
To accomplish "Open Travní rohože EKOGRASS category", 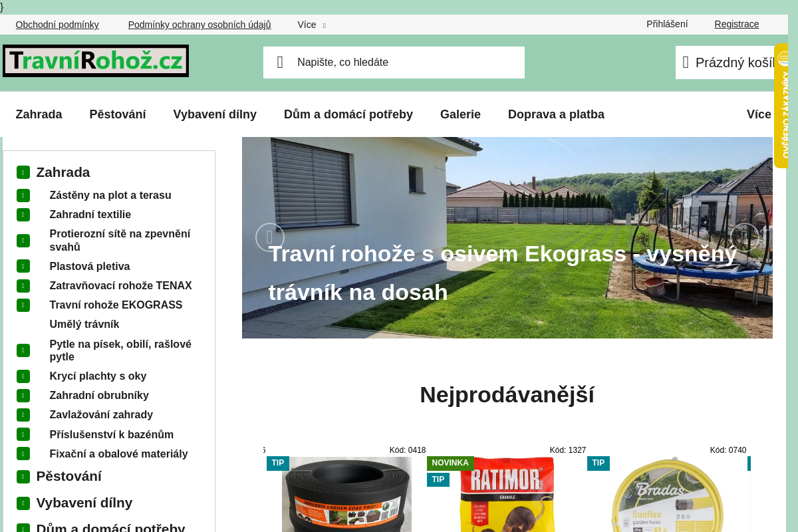I will point(116,305).
